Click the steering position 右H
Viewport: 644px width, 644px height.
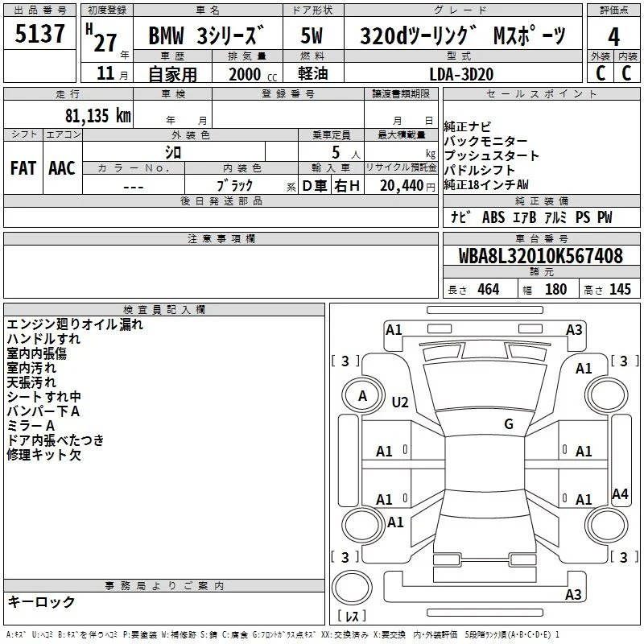[347, 186]
